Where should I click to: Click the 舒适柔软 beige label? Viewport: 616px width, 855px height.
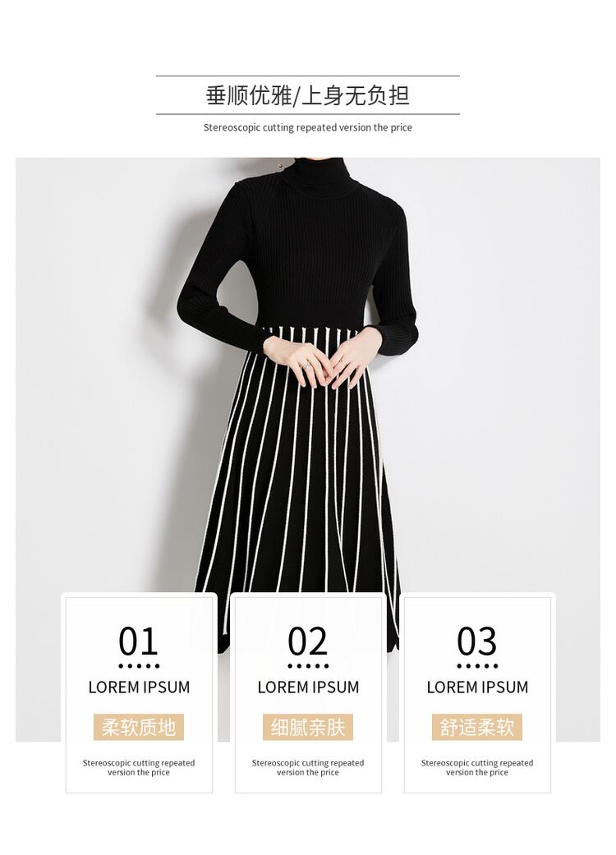point(477,727)
